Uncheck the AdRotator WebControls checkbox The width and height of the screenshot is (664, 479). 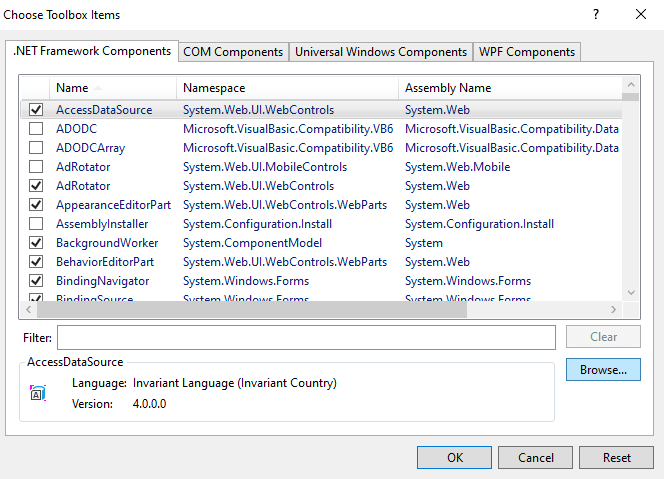(36, 186)
